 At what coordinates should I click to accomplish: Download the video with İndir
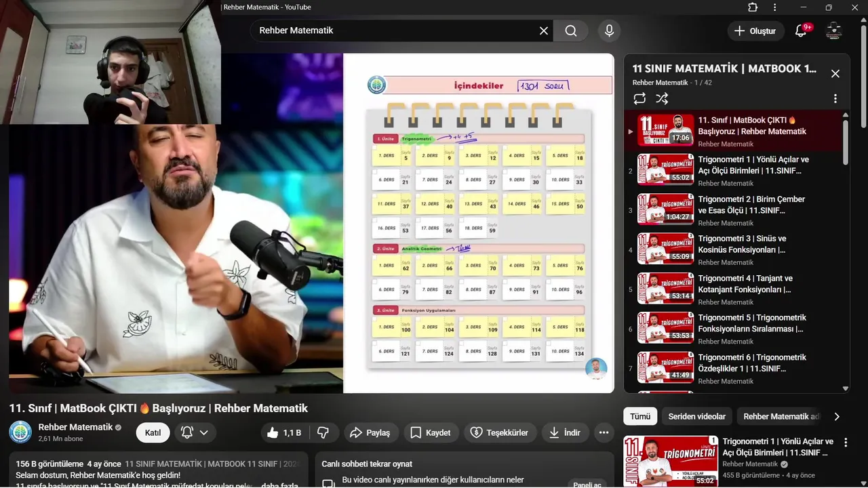[566, 432]
